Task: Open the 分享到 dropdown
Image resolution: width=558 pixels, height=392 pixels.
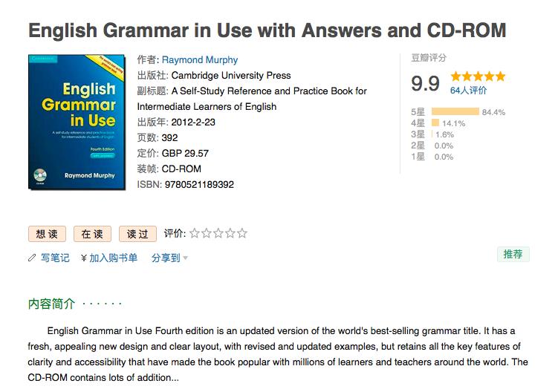Action: click(x=169, y=258)
